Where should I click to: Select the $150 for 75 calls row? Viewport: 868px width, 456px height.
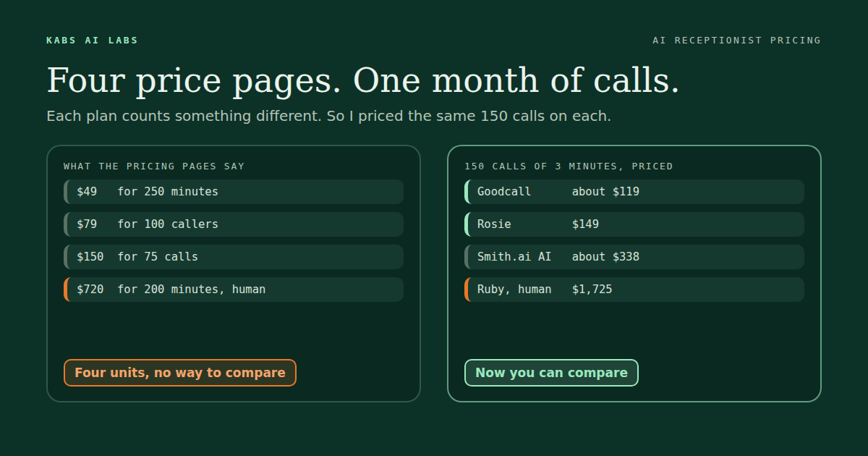click(234, 257)
